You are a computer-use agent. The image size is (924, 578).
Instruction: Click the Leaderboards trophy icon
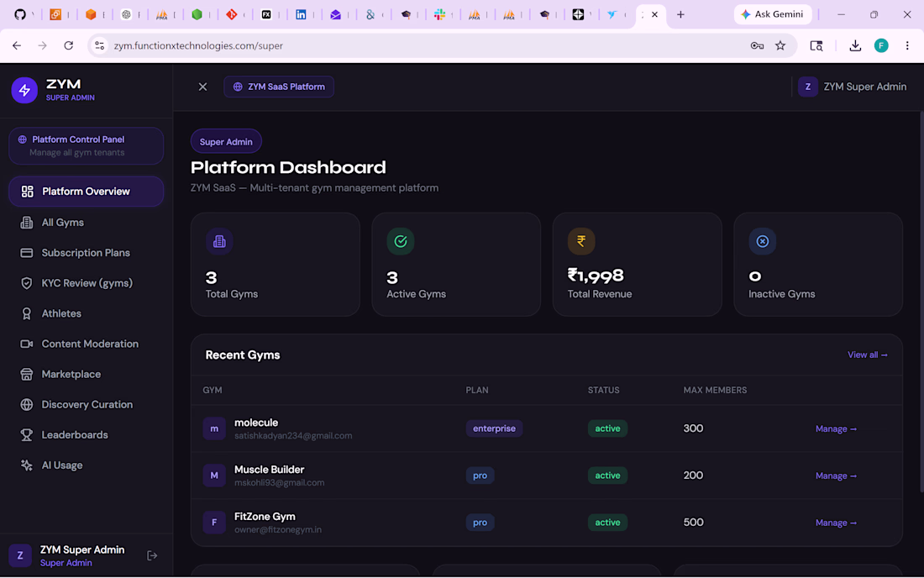27,435
